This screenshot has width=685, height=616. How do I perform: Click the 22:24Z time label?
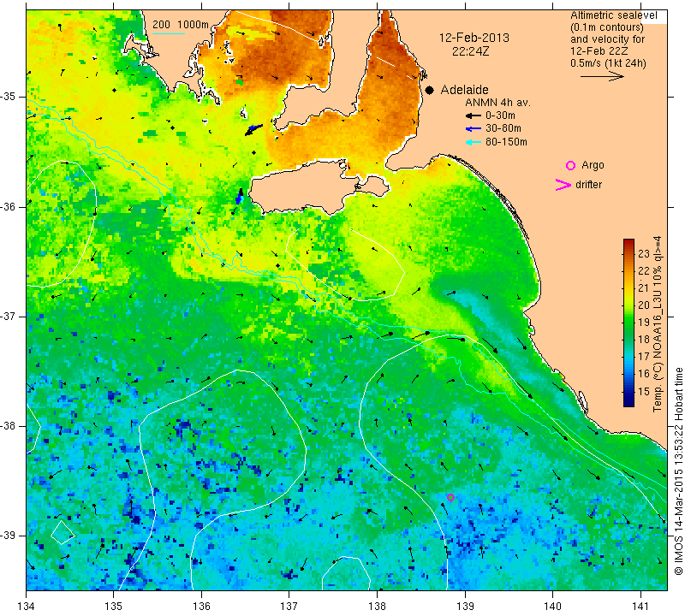470,51
